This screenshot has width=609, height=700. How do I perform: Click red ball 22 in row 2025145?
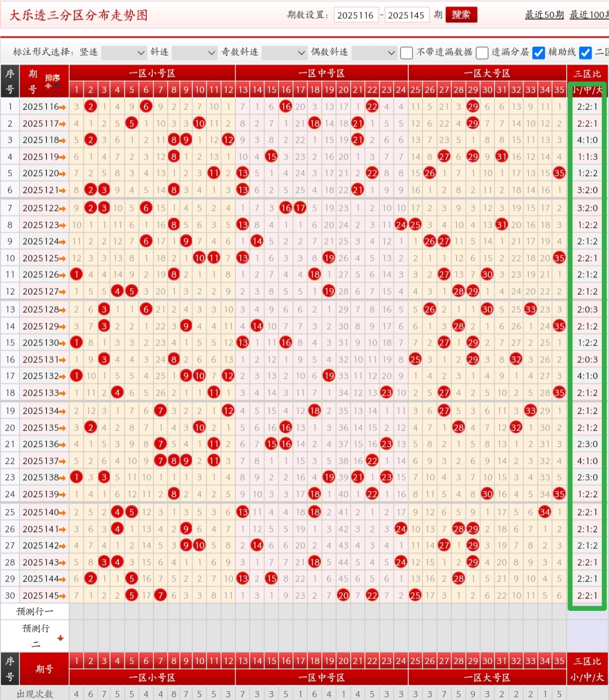pyautogui.click(x=372, y=595)
